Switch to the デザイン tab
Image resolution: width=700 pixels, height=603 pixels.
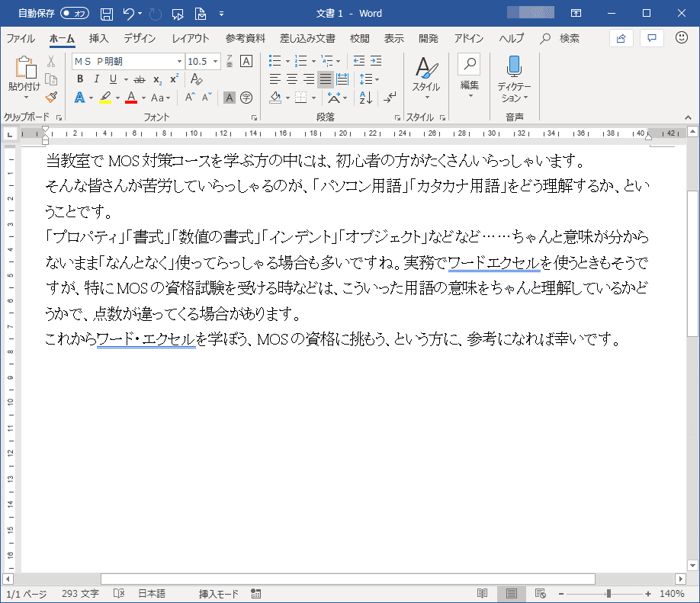(x=140, y=38)
